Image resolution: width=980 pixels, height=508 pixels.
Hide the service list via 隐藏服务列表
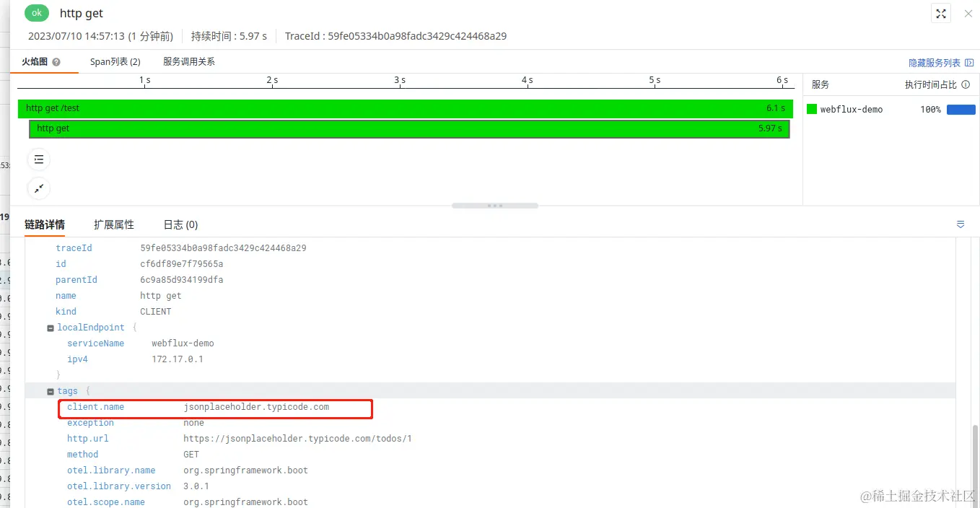pyautogui.click(x=935, y=63)
